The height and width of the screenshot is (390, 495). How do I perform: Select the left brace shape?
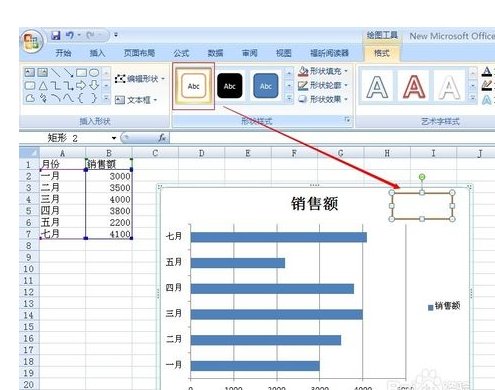[81, 98]
